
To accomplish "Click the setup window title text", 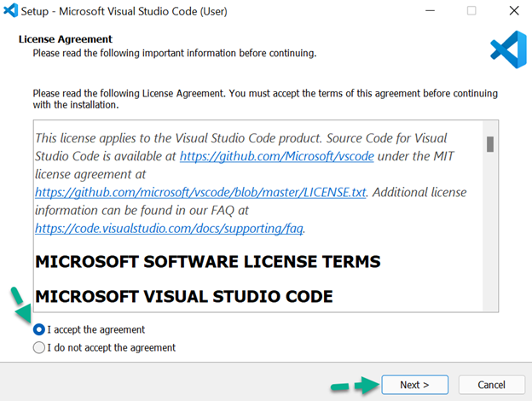I will click(124, 11).
